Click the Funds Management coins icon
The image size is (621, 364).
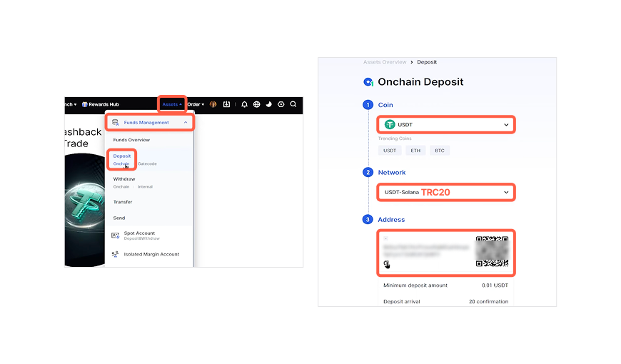115,122
